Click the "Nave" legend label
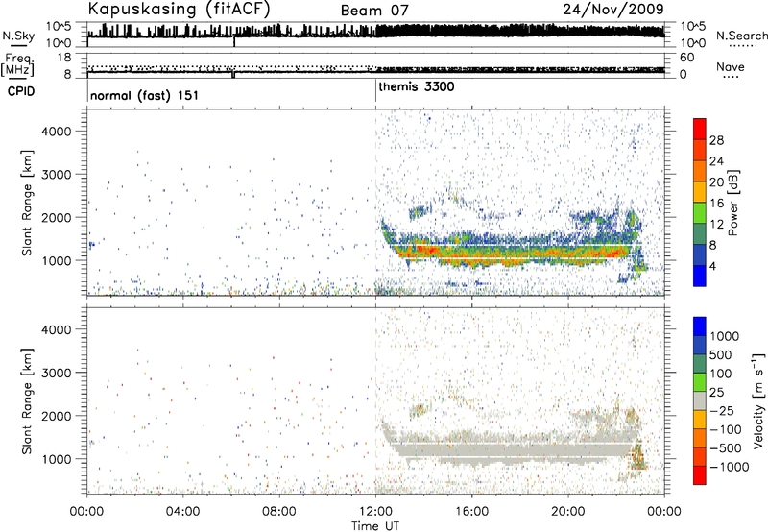This screenshot has height=532, width=768. click(731, 66)
